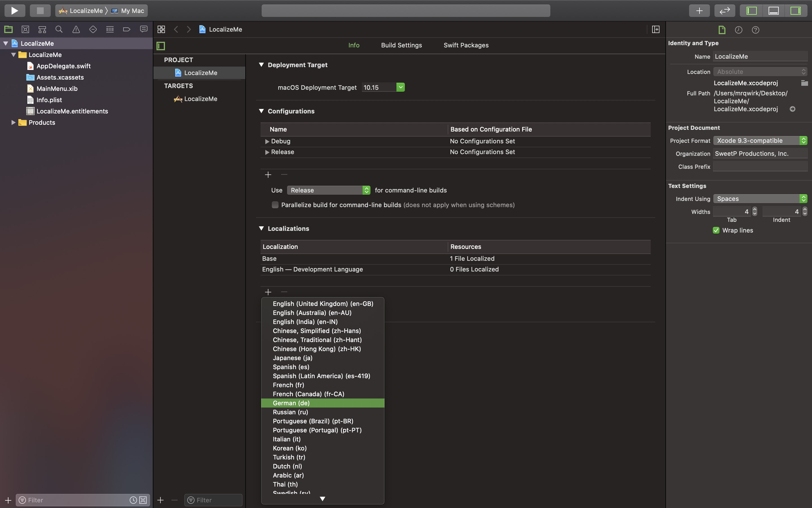Open the Project Format dropdown

click(x=760, y=141)
